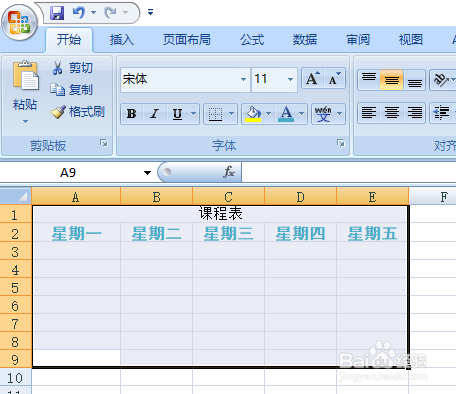Open the 公式 ribbon tab
The image size is (456, 394).
252,40
